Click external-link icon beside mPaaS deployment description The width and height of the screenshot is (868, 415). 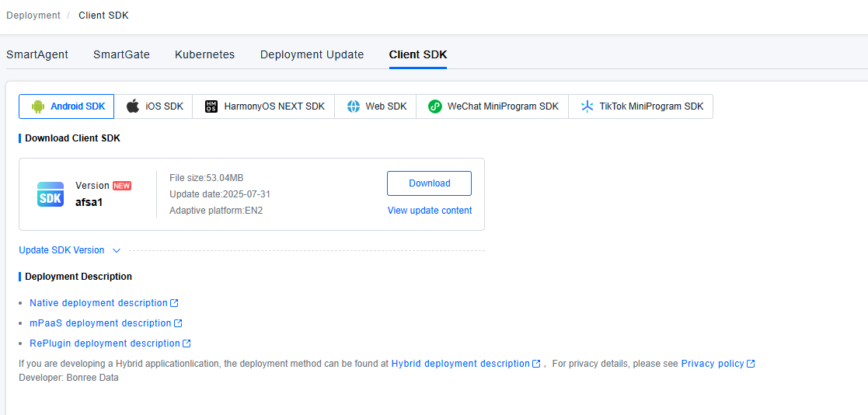pos(178,323)
